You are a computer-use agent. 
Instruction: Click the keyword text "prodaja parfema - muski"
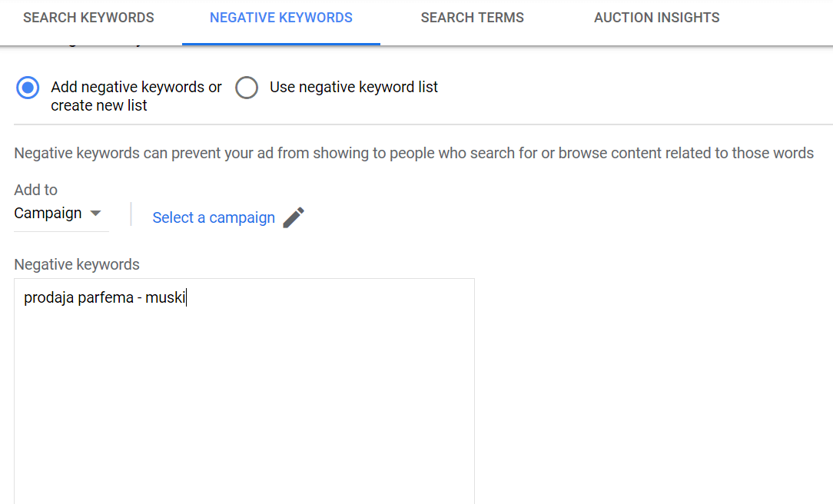pyautogui.click(x=105, y=297)
